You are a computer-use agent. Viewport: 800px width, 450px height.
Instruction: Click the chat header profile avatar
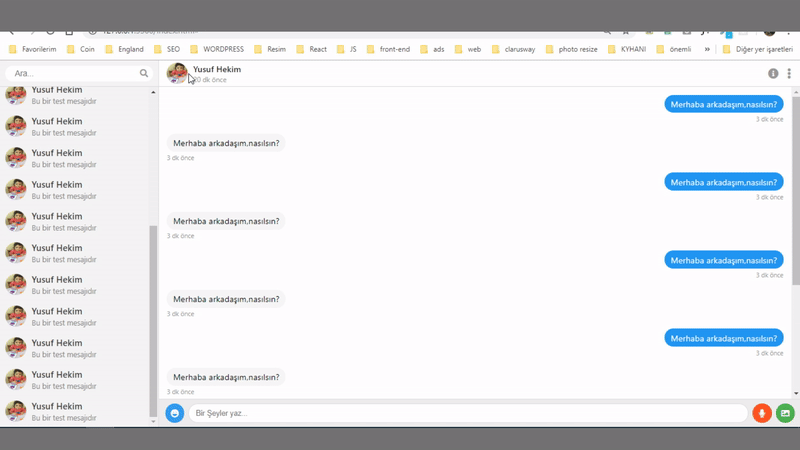[177, 73]
